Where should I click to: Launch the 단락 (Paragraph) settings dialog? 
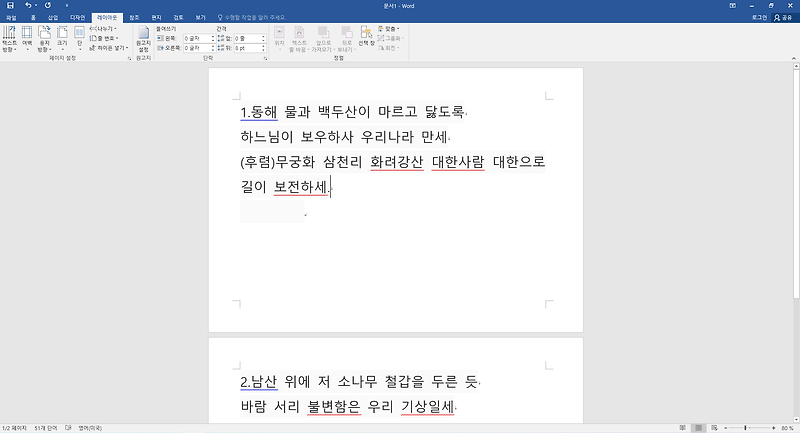click(x=265, y=59)
